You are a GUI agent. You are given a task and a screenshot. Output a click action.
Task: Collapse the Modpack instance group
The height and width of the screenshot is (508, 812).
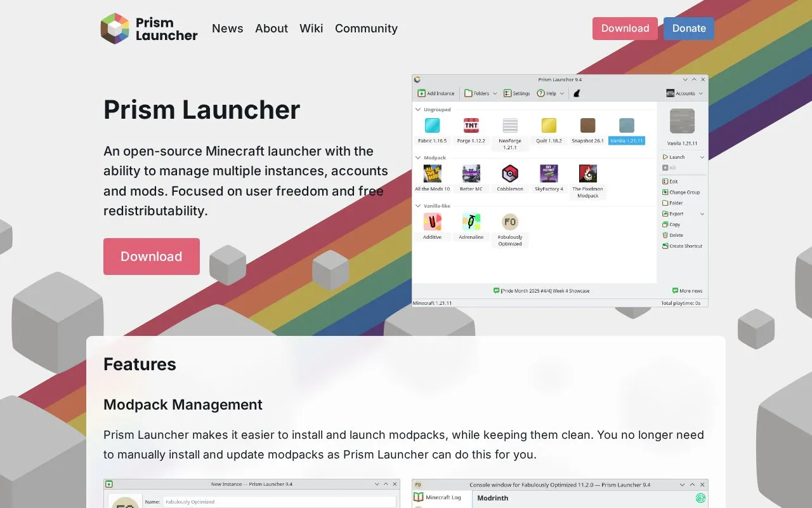(418, 157)
